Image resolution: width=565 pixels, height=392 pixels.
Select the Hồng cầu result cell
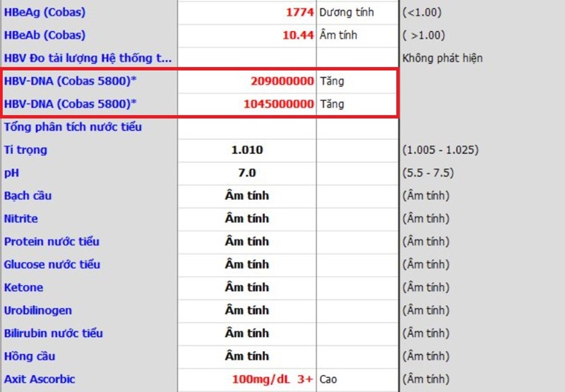pos(246,357)
